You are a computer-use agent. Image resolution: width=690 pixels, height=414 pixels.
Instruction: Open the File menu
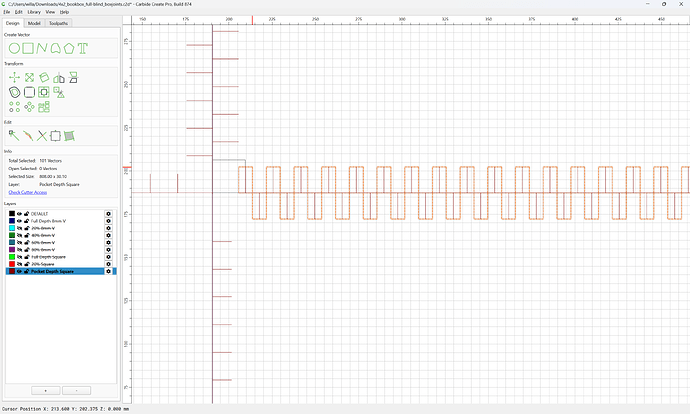(7, 12)
